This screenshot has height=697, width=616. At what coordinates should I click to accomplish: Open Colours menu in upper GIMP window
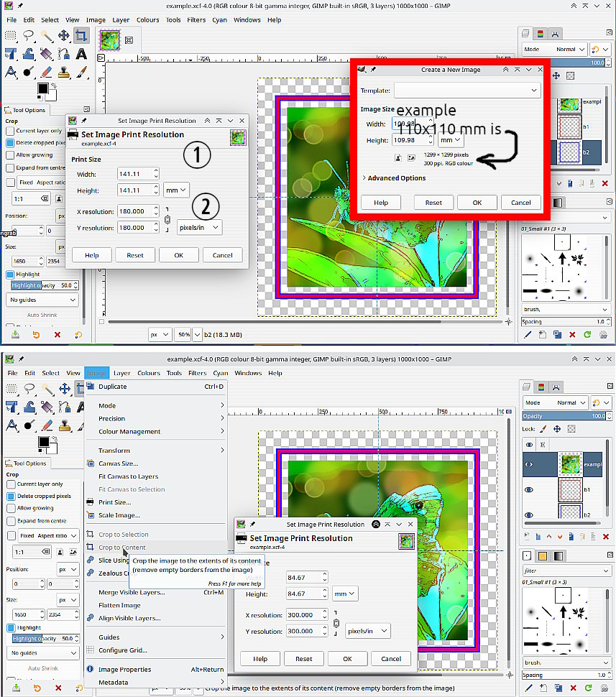coord(147,20)
